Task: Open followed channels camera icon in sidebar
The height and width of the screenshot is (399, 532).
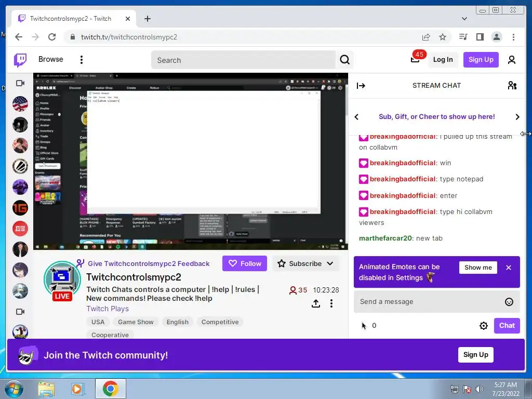Action: 20,83
